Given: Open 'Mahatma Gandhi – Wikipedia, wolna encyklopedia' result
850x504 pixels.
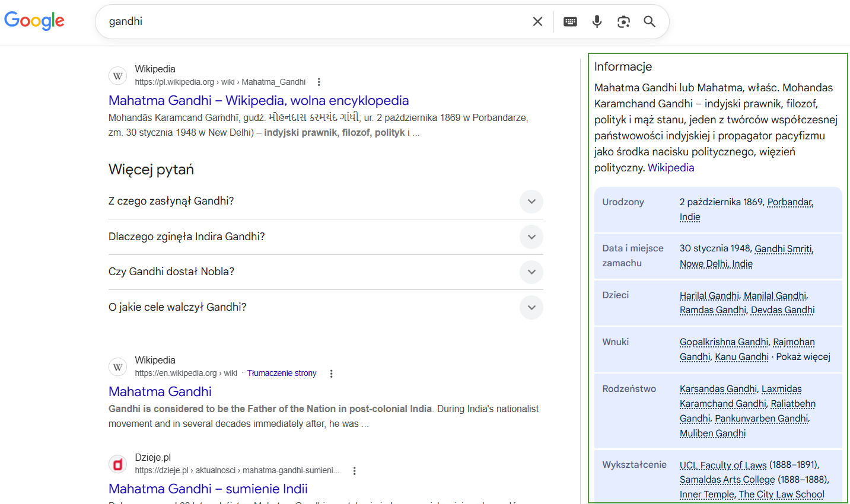Looking at the screenshot, I should pos(259,100).
